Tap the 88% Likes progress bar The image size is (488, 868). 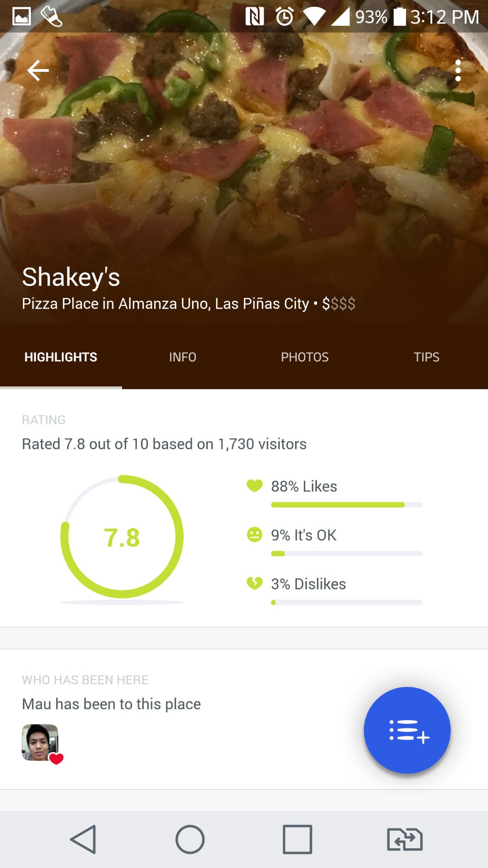[346, 505]
